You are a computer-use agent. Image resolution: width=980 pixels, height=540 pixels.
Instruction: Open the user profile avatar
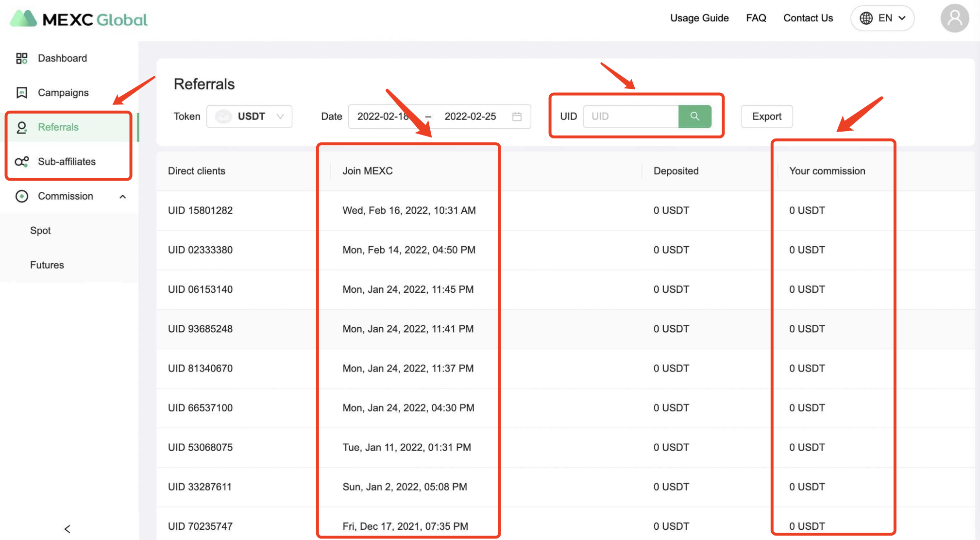(954, 18)
